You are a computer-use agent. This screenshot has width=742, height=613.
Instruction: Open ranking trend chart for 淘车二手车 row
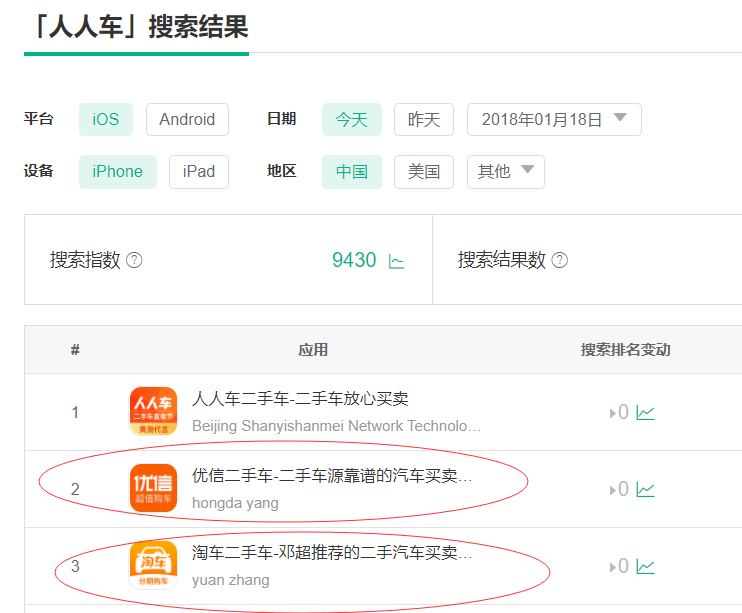[x=645, y=567]
